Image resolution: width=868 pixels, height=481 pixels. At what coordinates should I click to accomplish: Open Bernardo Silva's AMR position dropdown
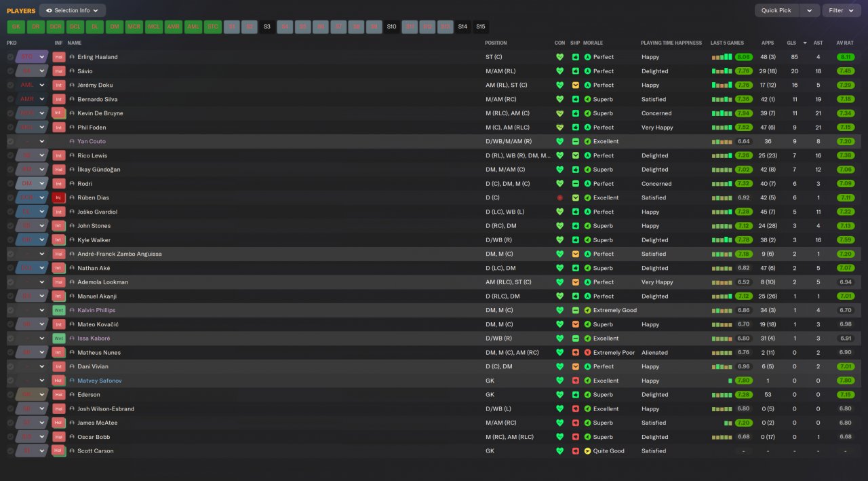click(x=32, y=99)
